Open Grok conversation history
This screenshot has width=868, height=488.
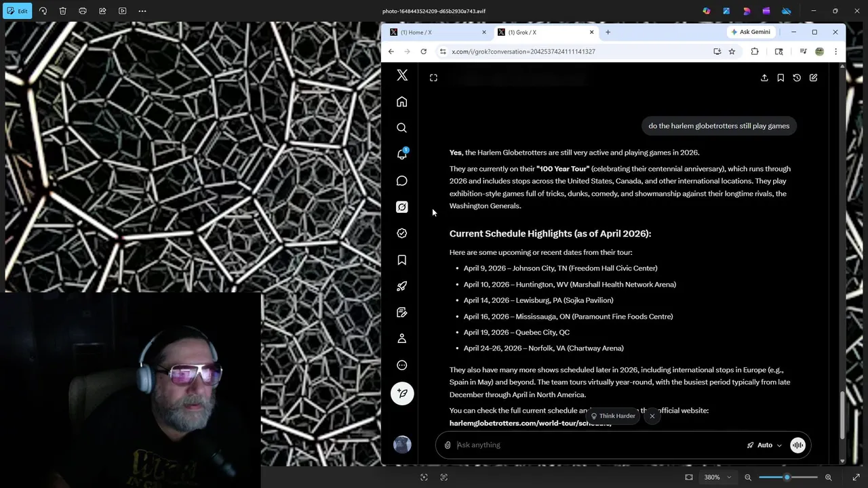797,78
